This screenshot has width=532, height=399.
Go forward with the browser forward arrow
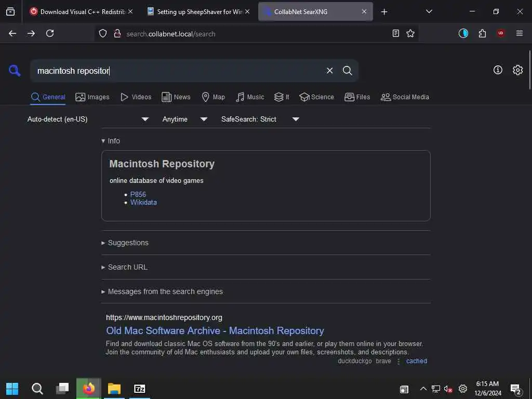click(31, 33)
